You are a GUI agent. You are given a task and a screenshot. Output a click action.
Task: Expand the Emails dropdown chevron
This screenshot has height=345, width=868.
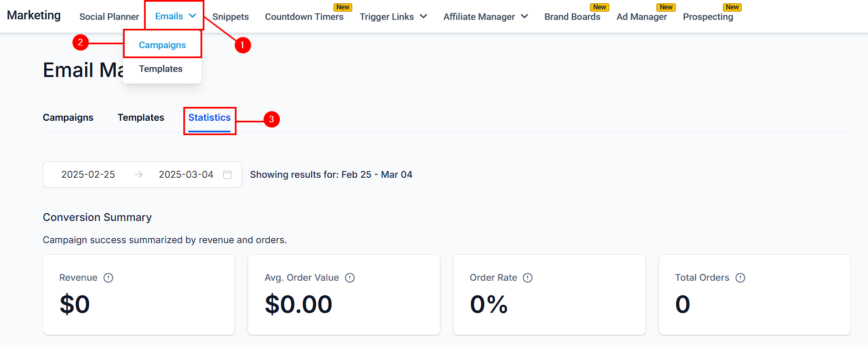(193, 16)
